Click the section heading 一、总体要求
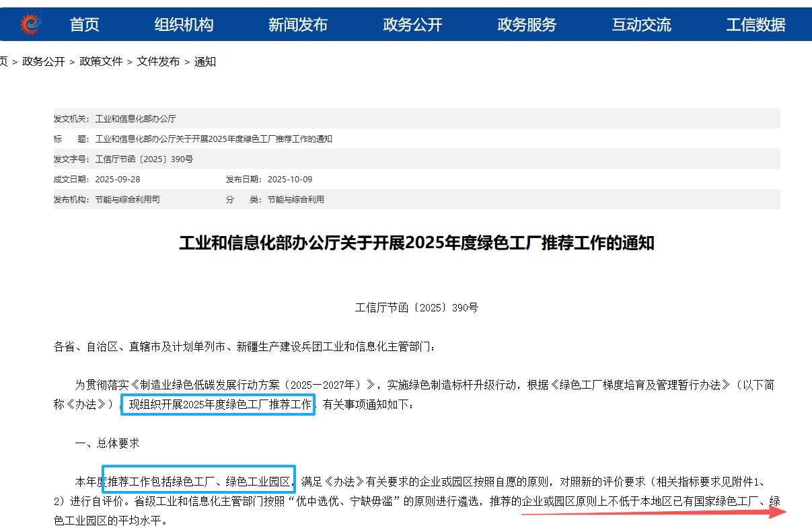Screen dimensions: 812x530 click(107, 443)
